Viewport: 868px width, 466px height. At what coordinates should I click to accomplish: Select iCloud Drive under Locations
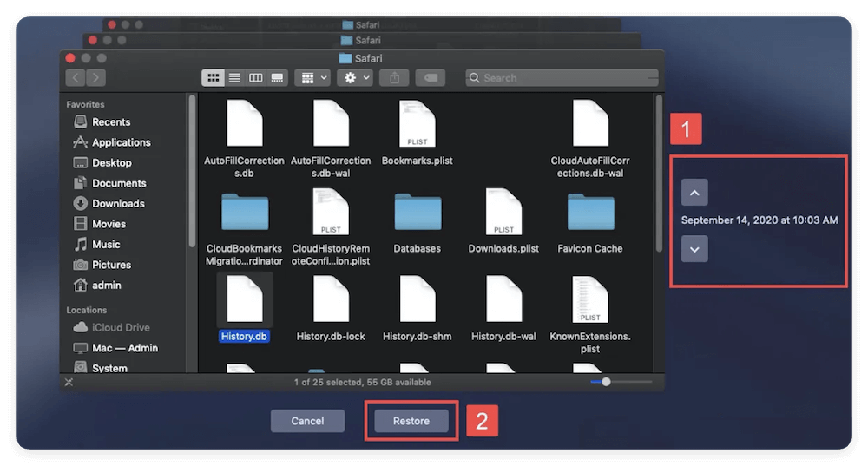click(121, 328)
